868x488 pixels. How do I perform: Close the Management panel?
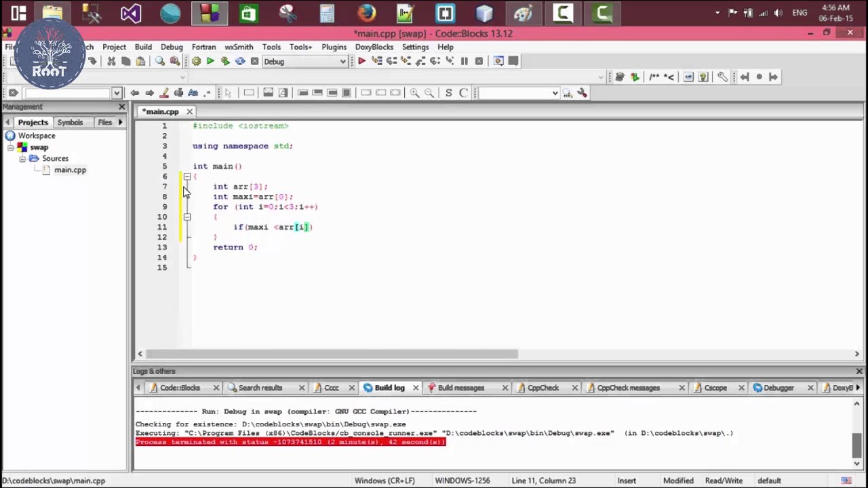(122, 106)
